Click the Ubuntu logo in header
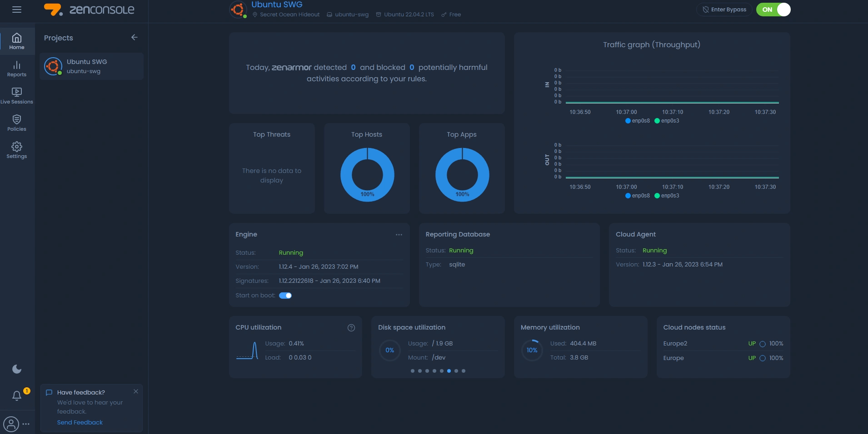 click(238, 9)
